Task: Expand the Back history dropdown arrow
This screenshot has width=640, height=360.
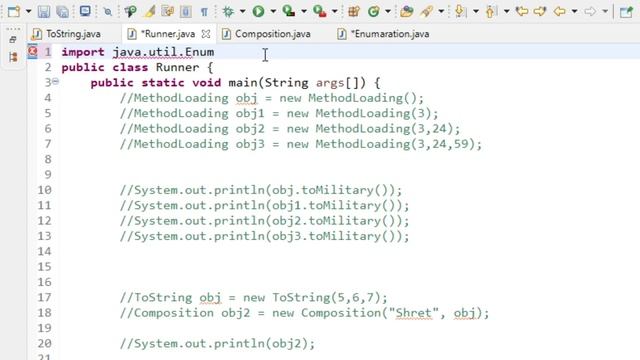Action: pos(574,11)
